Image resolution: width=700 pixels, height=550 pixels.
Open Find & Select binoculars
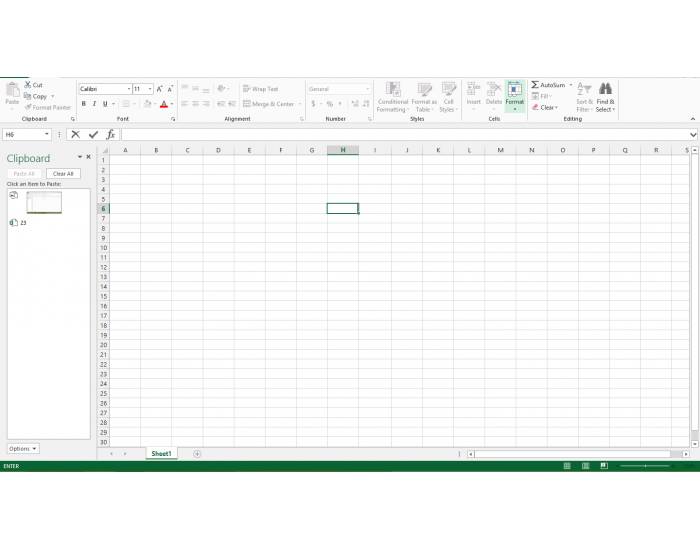605,97
